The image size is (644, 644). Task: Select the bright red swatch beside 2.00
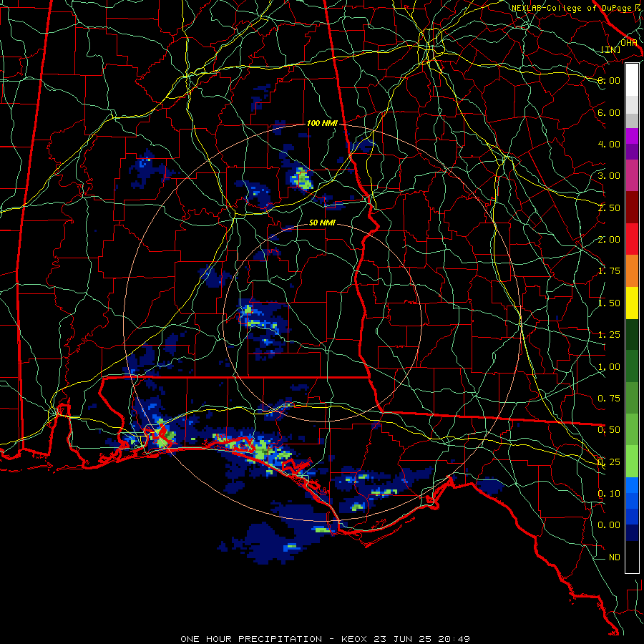(632, 239)
